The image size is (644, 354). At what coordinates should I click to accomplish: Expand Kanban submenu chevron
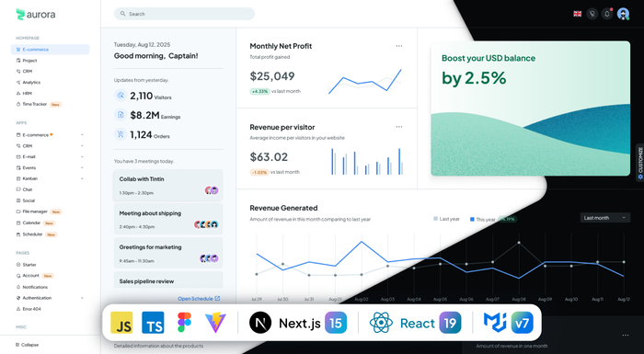pos(82,178)
